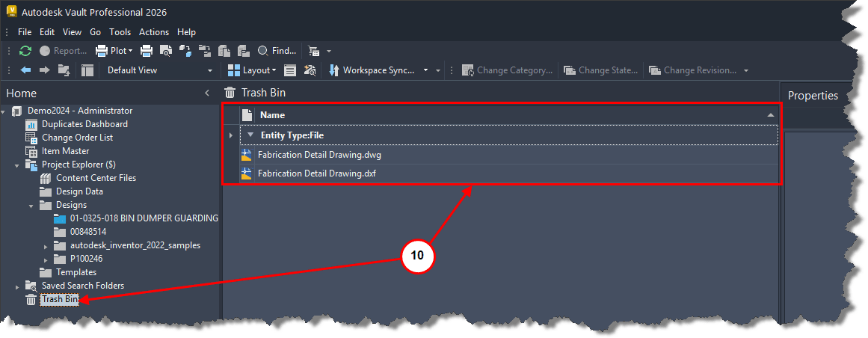The height and width of the screenshot is (338, 868).
Task: Select Trash Bin in the tree
Action: (59, 300)
